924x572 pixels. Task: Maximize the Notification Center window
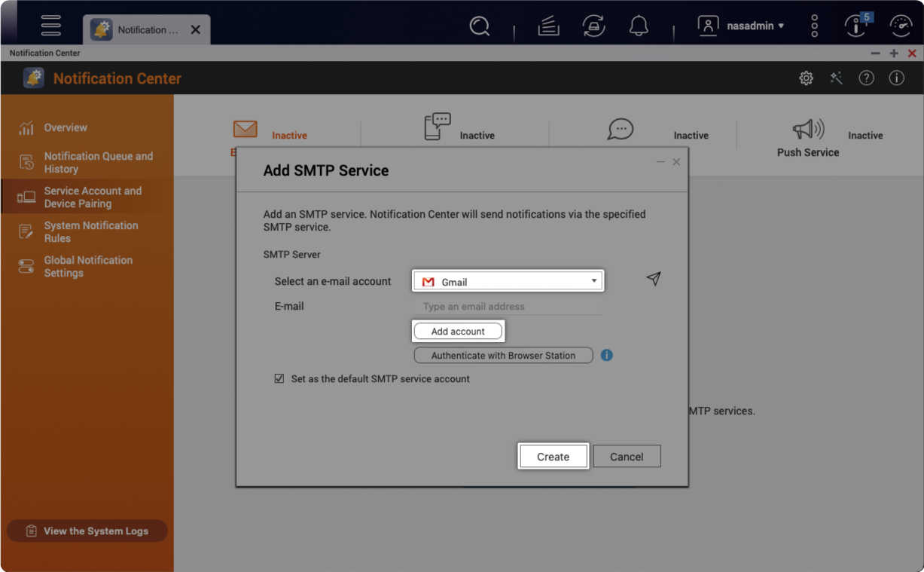tap(894, 54)
